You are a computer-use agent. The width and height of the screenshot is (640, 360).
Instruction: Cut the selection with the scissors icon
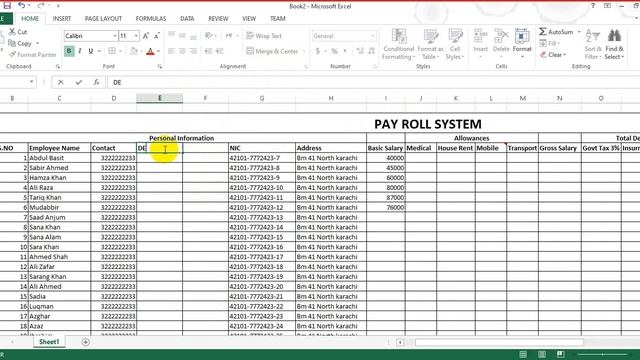18,32
